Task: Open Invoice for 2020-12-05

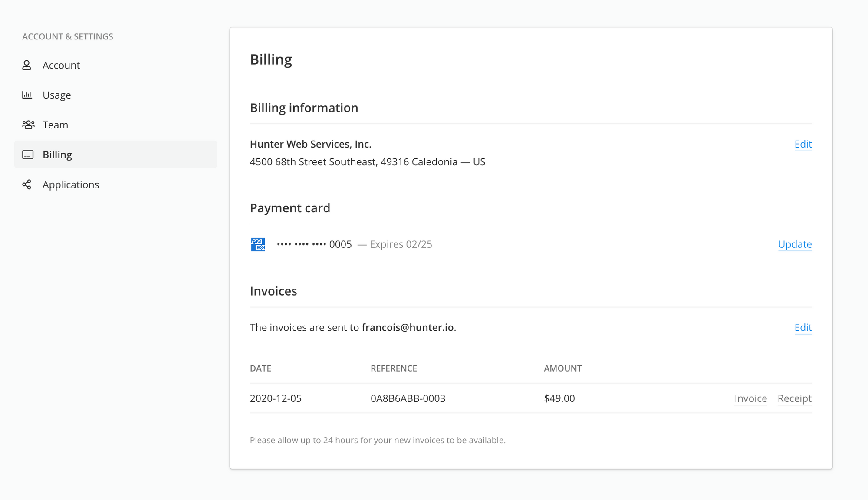Action: 750,398
